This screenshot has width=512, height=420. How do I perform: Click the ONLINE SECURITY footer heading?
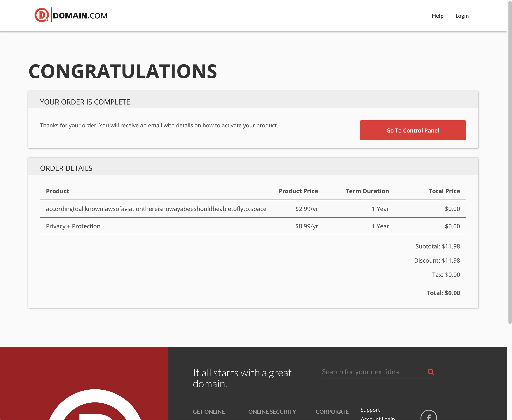(272, 412)
